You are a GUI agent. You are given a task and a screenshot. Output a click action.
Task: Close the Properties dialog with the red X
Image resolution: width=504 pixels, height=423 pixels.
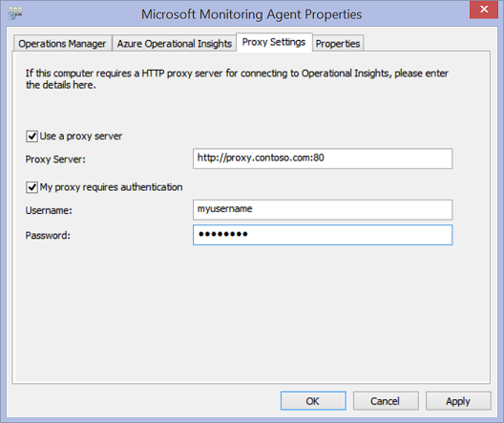484,10
